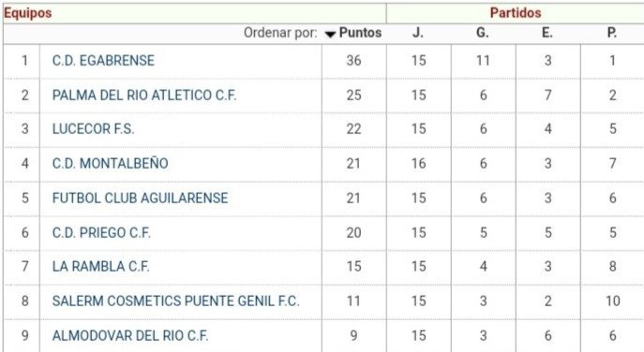Click the 36 points cell for Egabrense

point(353,61)
